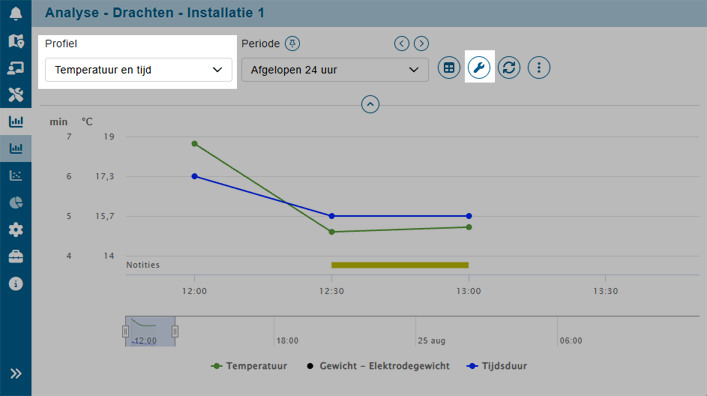Open the map locations sidebar icon
Viewport: 707px width, 396px height.
coord(16,41)
